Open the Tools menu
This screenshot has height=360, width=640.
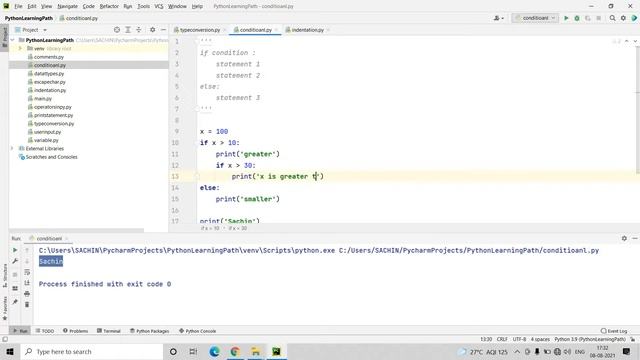[x=143, y=6]
